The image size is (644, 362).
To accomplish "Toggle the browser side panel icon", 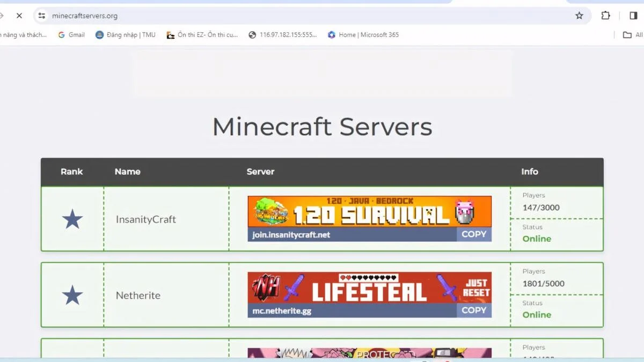I will coord(633,16).
